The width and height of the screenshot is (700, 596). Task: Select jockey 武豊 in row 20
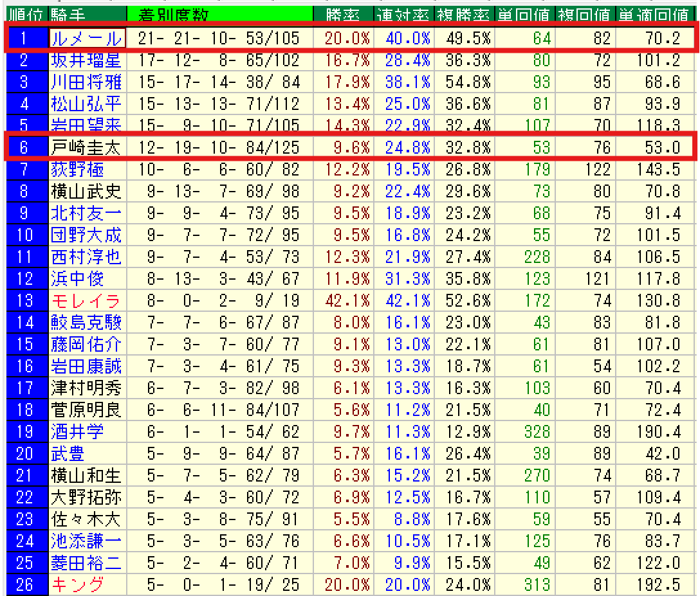[68, 454]
